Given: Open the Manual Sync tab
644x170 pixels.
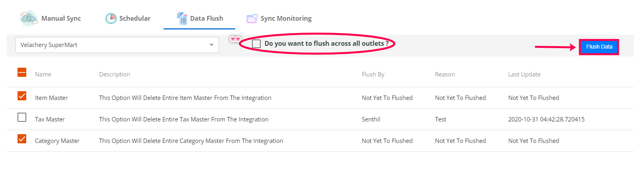Looking at the screenshot, I should (x=61, y=18).
